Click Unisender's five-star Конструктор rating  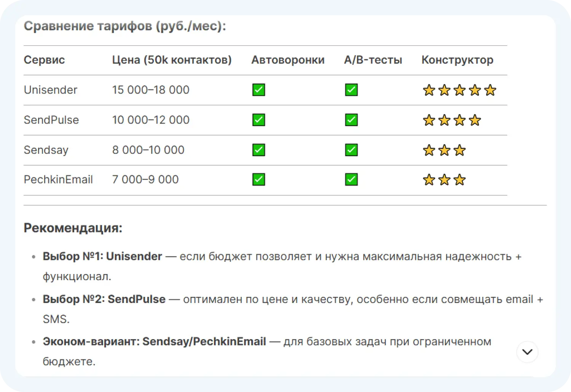pos(459,91)
